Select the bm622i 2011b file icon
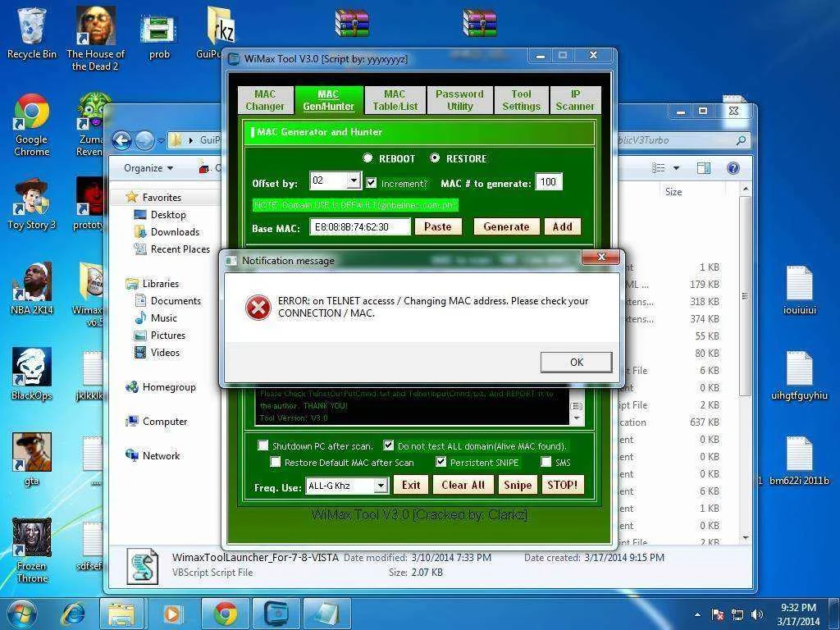 point(799,461)
